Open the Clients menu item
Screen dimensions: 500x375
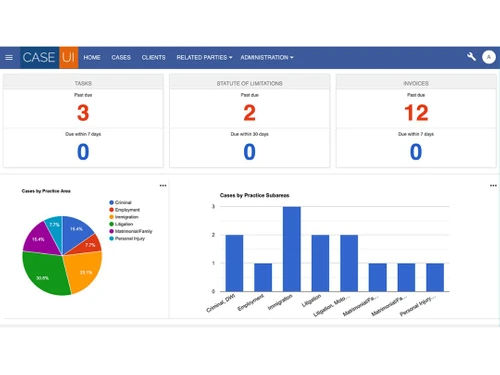[153, 58]
